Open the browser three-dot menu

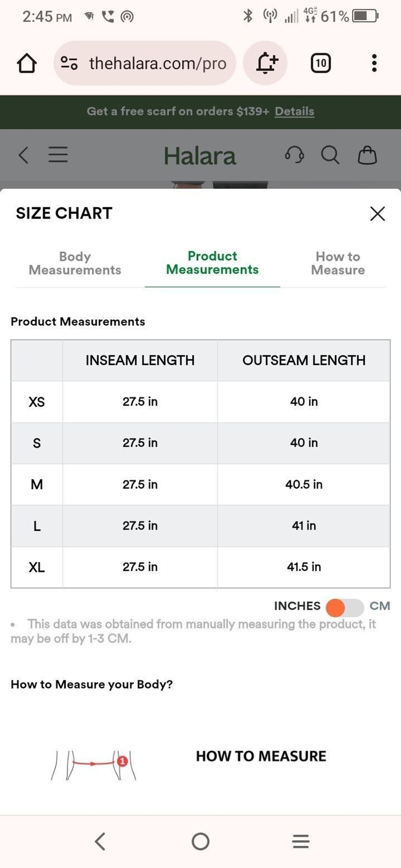coord(374,63)
